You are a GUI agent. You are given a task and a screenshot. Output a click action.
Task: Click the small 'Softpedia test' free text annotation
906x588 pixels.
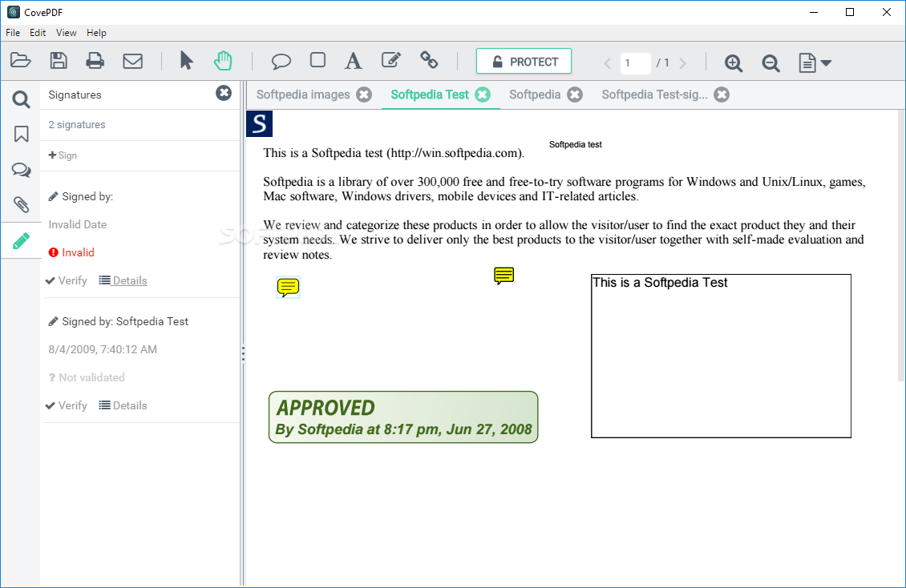click(x=575, y=144)
